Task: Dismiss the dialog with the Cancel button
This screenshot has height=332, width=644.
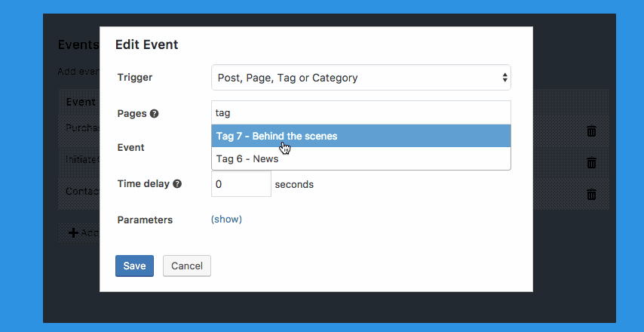Action: click(x=187, y=266)
